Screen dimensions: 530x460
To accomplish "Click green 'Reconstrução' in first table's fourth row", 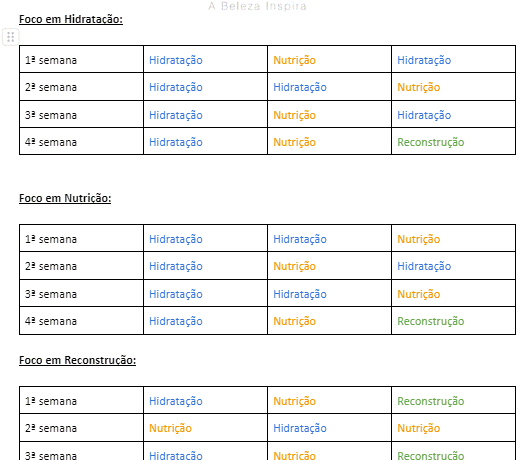I will pos(431,142).
